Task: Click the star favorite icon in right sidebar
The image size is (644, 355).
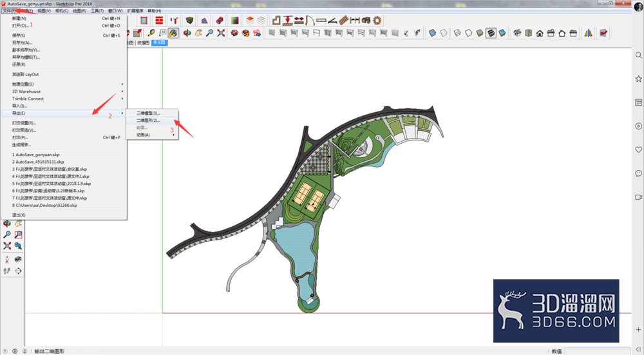Action: click(x=638, y=79)
